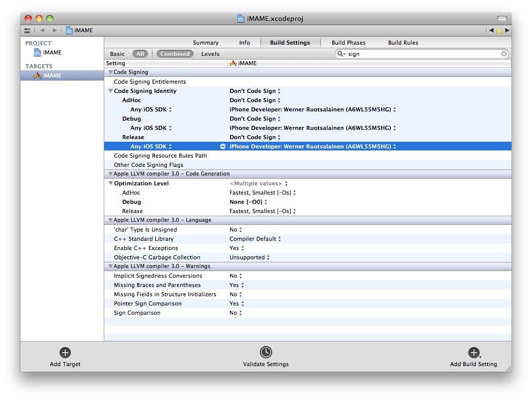The height and width of the screenshot is (400, 532).
Task: Go back with the left arrow button
Action: point(42,30)
